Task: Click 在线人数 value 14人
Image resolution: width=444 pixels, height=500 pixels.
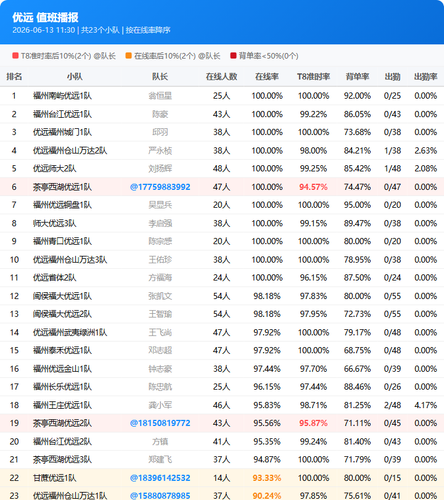Action: 221,478
